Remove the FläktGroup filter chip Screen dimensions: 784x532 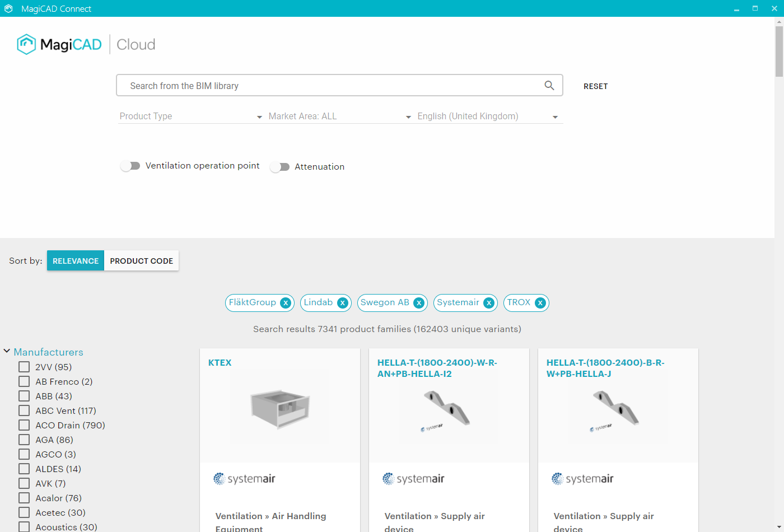(286, 303)
